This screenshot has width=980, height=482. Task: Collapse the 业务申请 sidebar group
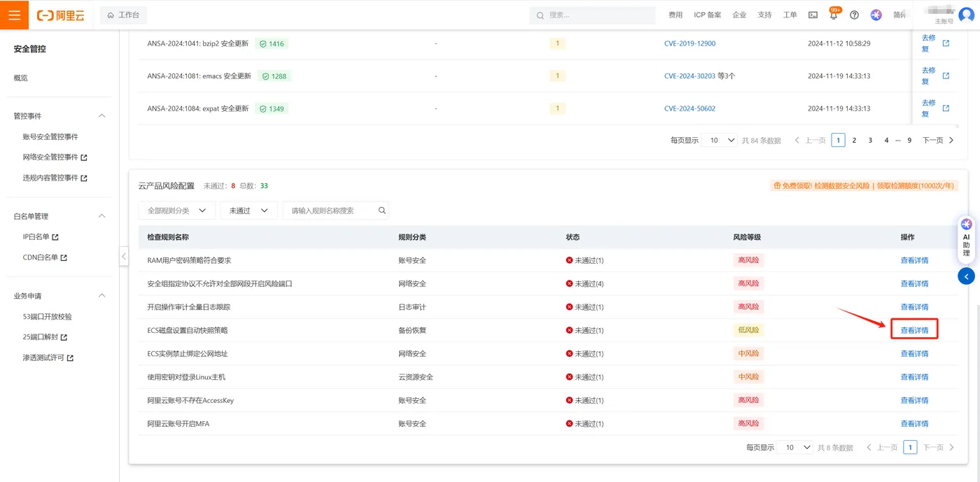[x=101, y=296]
